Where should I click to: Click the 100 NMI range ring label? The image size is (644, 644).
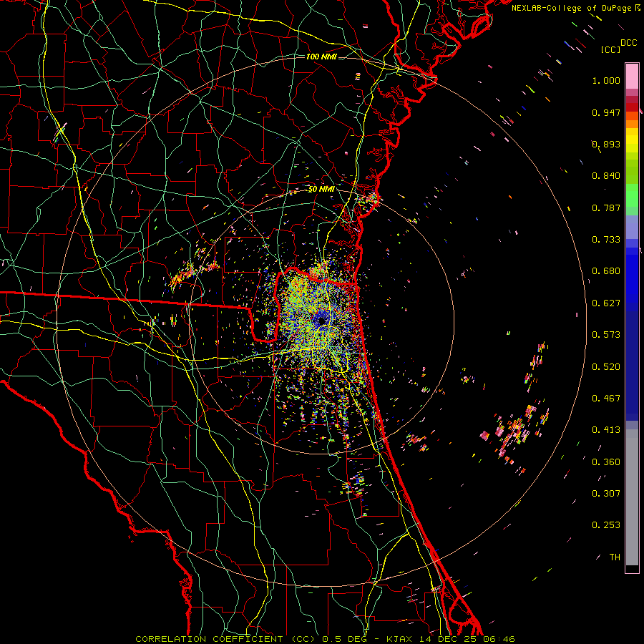pos(321,57)
